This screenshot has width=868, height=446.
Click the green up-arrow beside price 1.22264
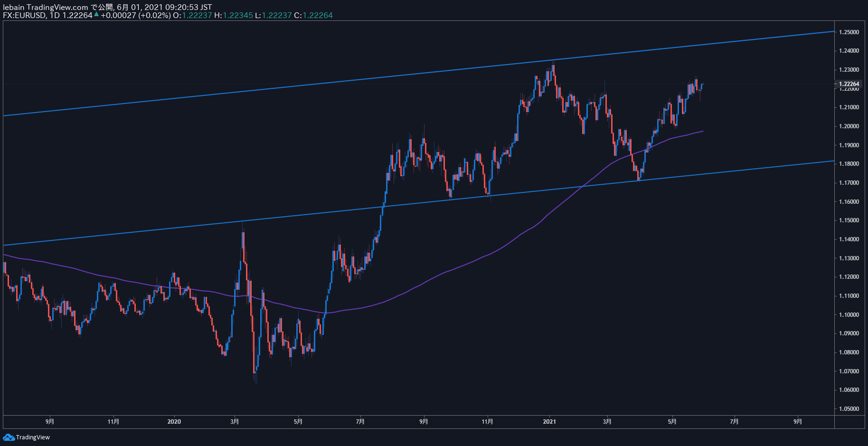coord(96,15)
